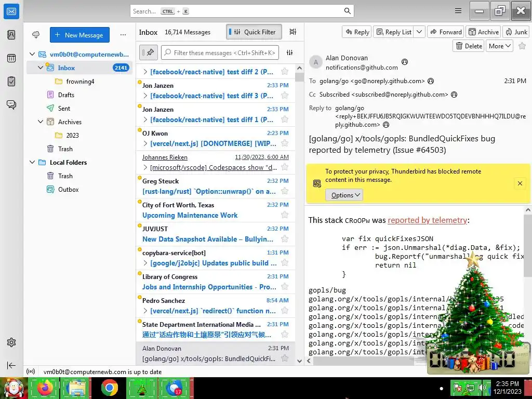Dismiss the remote content notification
Viewport: 532px width, 399px height.
(x=520, y=183)
